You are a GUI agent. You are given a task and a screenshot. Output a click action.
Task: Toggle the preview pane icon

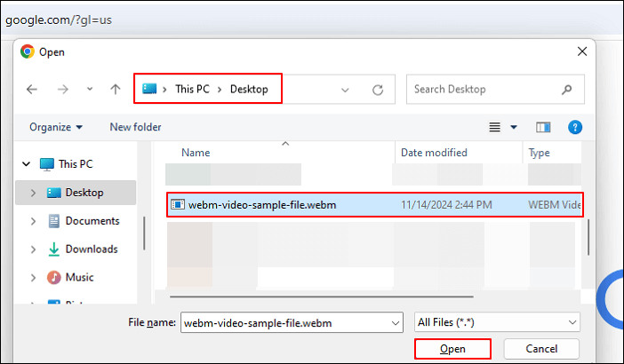(x=544, y=127)
